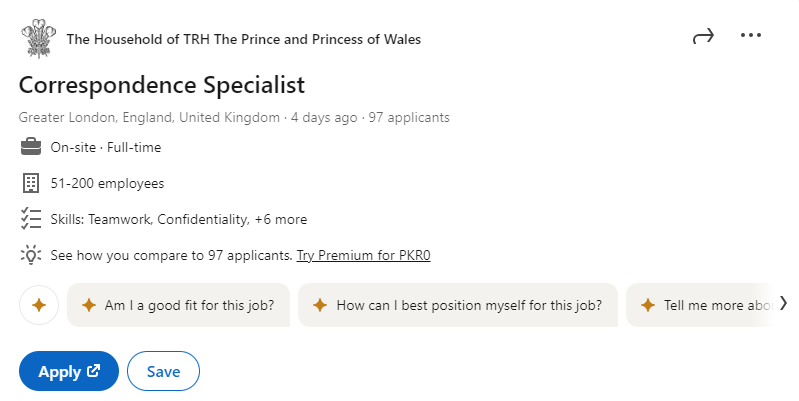799x401 pixels.
Task: Select "Am I a good fit for this job?"
Action: pos(184,306)
